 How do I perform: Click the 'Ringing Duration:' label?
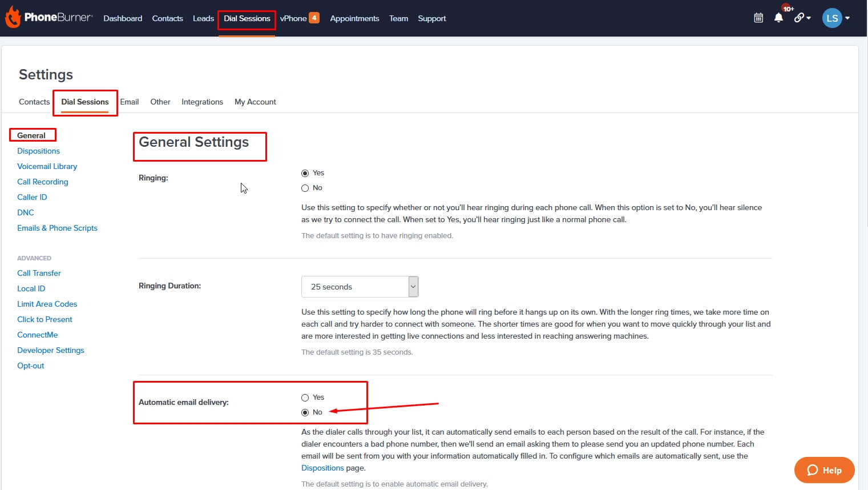pos(169,286)
